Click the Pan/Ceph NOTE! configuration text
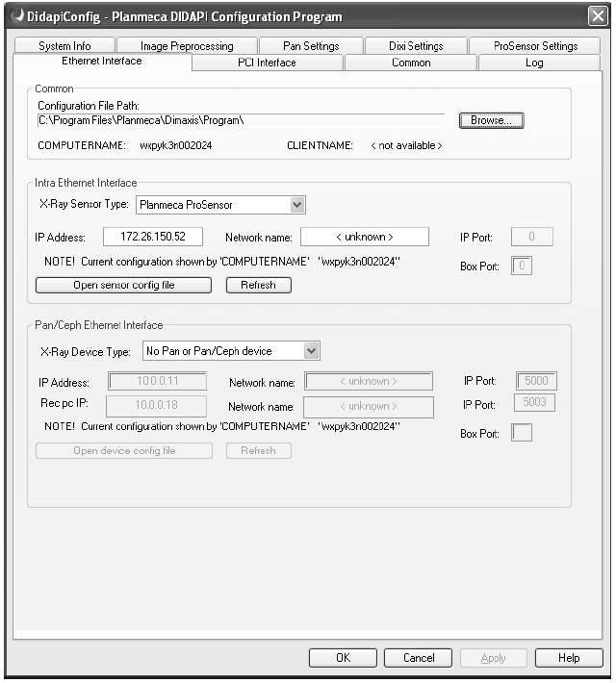Image resolution: width=616 pixels, height=683 pixels. 222,426
